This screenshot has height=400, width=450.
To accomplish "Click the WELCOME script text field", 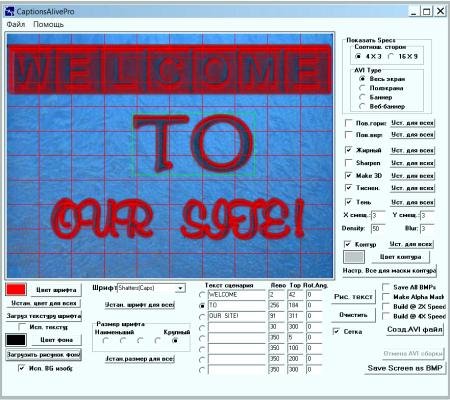I will [x=236, y=295].
